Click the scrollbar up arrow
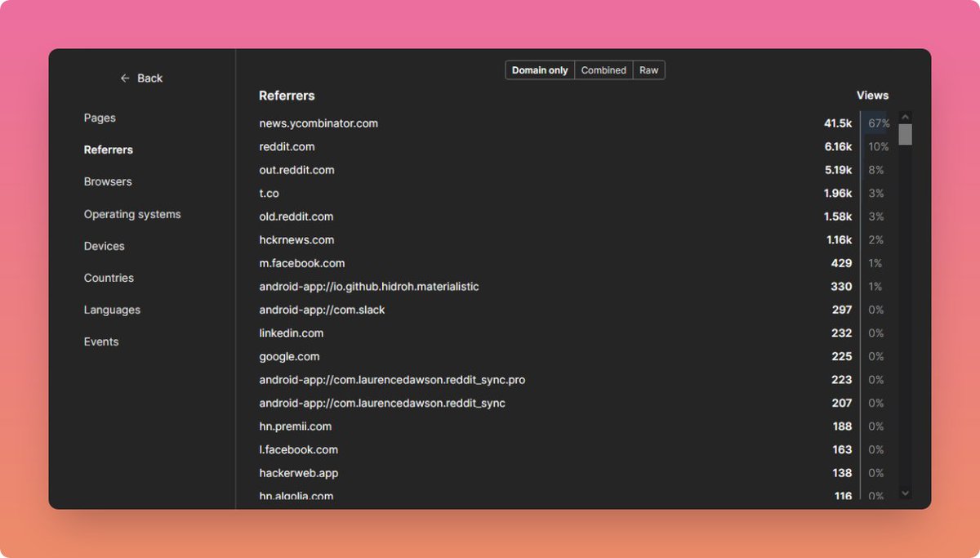 tap(905, 118)
